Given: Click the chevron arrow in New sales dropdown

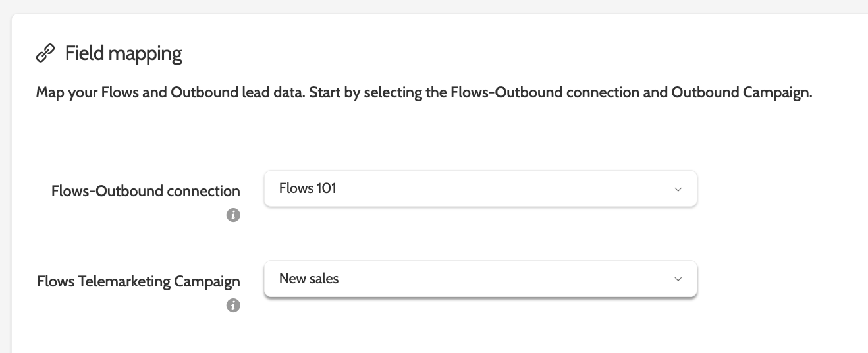Looking at the screenshot, I should tap(678, 279).
